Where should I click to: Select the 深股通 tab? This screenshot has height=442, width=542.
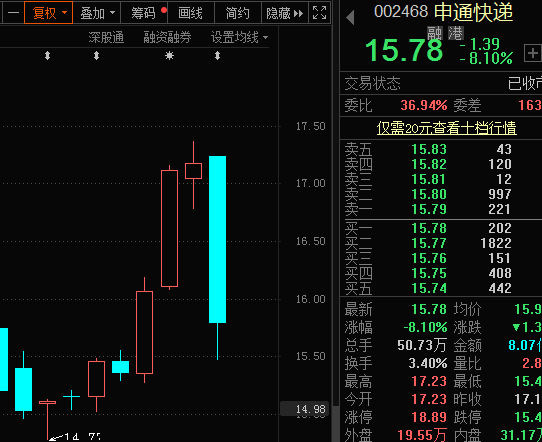106,37
